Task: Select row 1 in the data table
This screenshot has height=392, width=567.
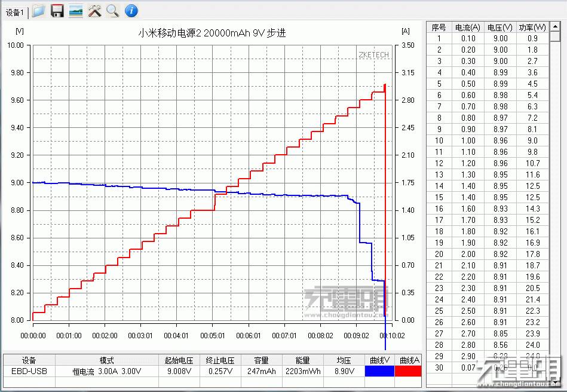Action: pyautogui.click(x=488, y=38)
